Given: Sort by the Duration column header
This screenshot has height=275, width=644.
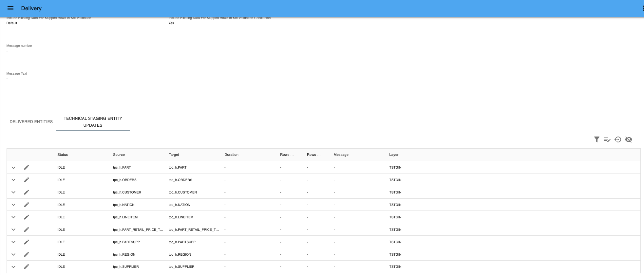Looking at the screenshot, I should coord(231,155).
